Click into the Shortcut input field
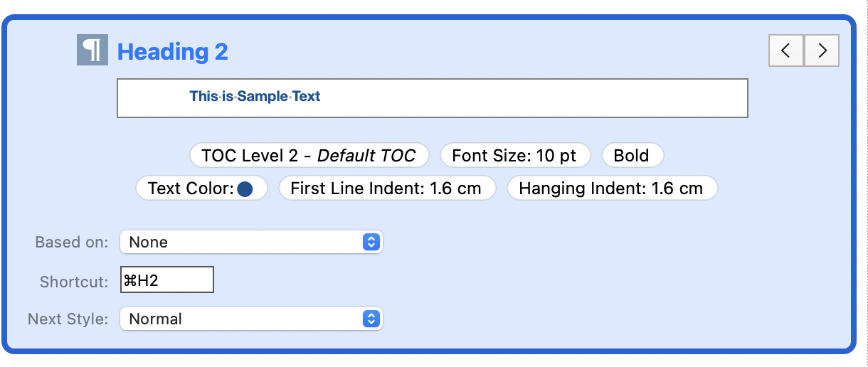Image resolution: width=868 pixels, height=367 pixels. [x=167, y=280]
